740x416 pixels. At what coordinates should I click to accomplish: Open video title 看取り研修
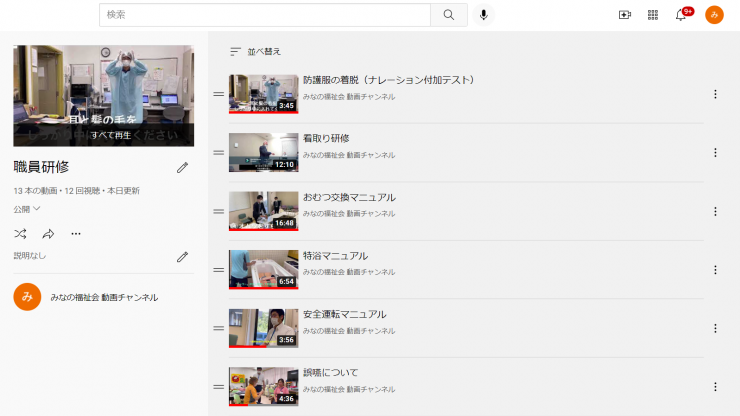326,138
